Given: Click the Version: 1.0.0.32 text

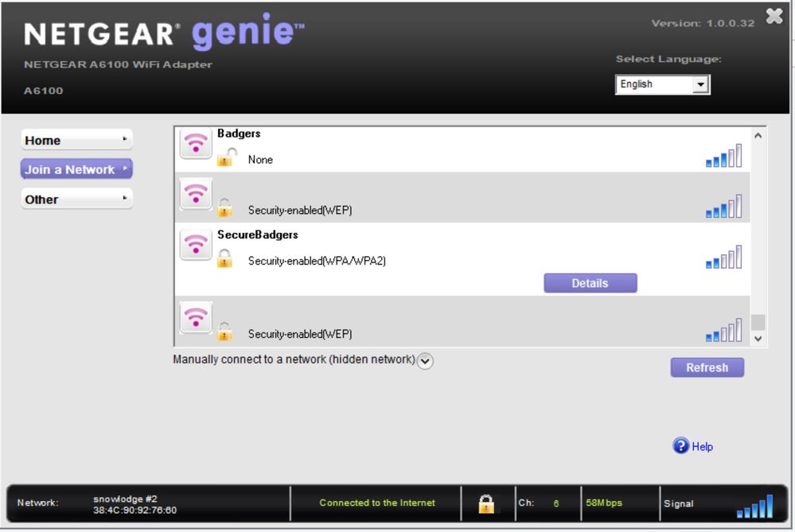Looking at the screenshot, I should [703, 23].
